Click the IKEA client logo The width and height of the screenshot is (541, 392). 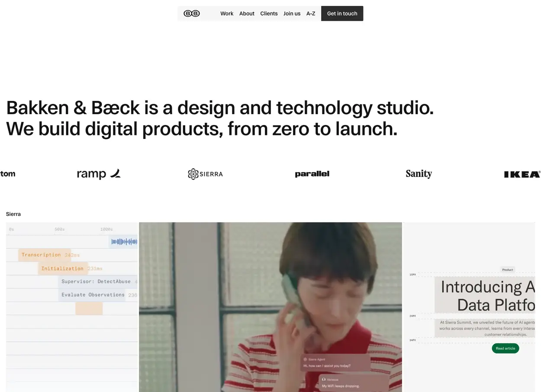coord(522,174)
